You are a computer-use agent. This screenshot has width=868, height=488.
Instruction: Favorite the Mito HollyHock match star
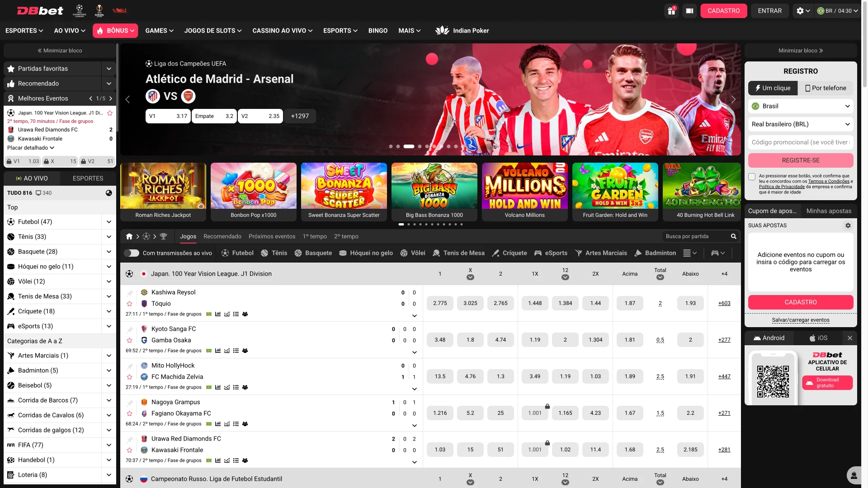click(130, 377)
